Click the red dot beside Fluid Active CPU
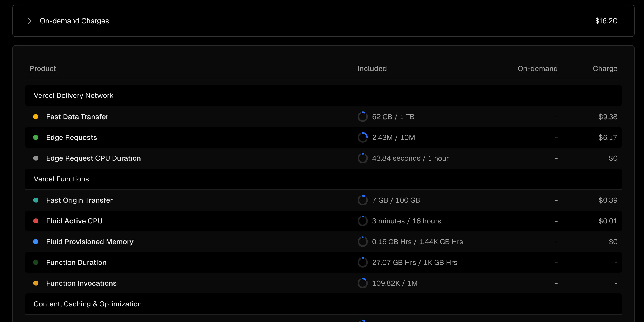644x322 pixels. [x=36, y=221]
